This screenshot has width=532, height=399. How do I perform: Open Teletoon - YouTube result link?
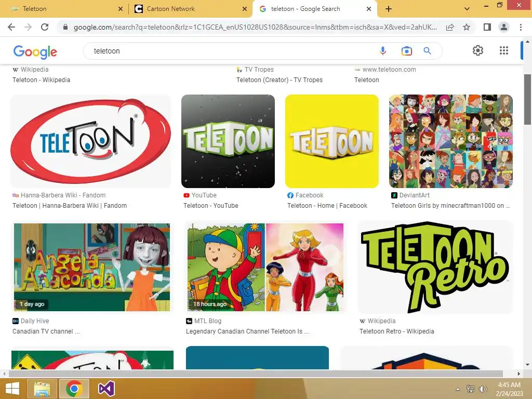click(x=211, y=206)
